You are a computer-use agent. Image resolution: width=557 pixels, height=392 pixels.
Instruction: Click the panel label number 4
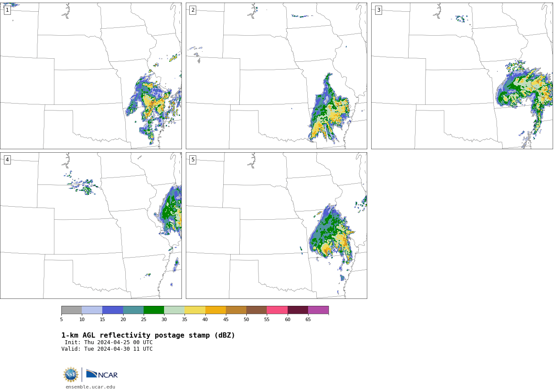[x=7, y=160]
